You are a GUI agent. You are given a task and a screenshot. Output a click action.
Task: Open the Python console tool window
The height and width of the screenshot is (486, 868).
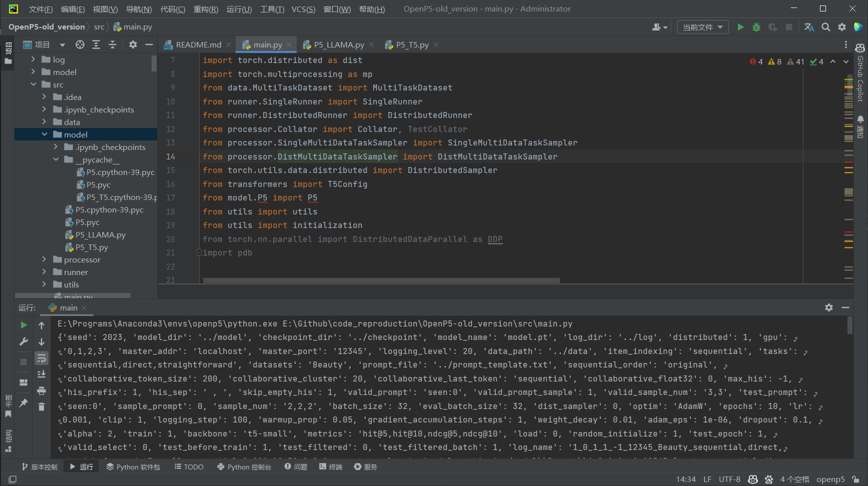coord(244,466)
